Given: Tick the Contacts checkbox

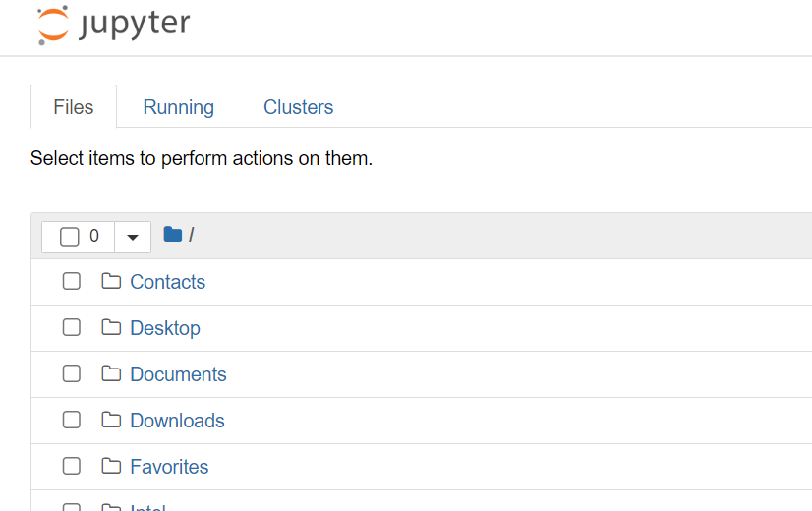Looking at the screenshot, I should 72,281.
